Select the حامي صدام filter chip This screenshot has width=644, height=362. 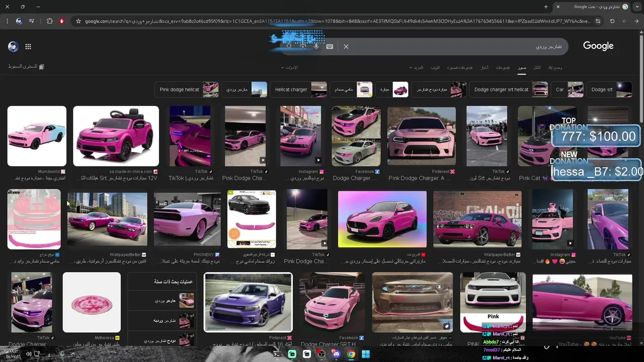click(351, 89)
